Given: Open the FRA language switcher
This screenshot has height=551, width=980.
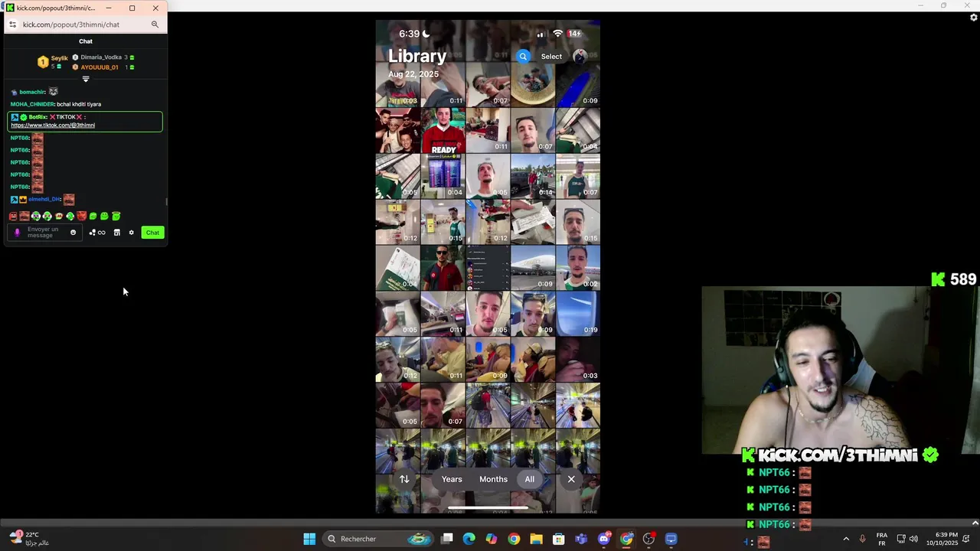Looking at the screenshot, I should [x=882, y=539].
